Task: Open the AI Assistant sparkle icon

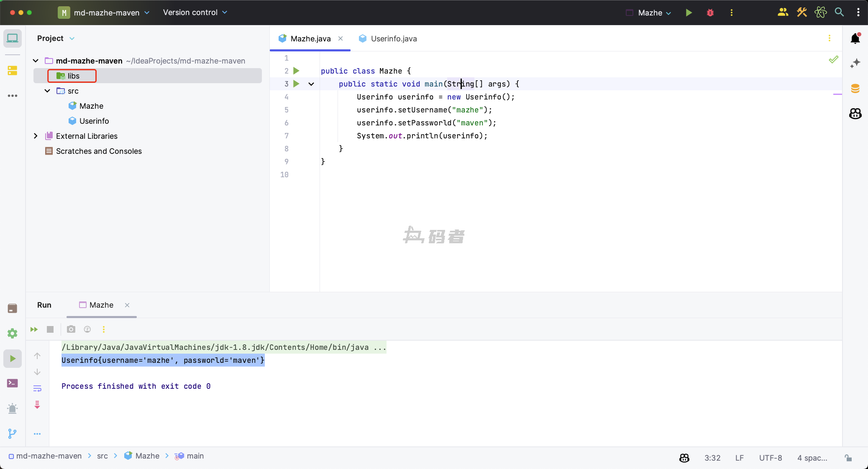Action: pos(855,63)
